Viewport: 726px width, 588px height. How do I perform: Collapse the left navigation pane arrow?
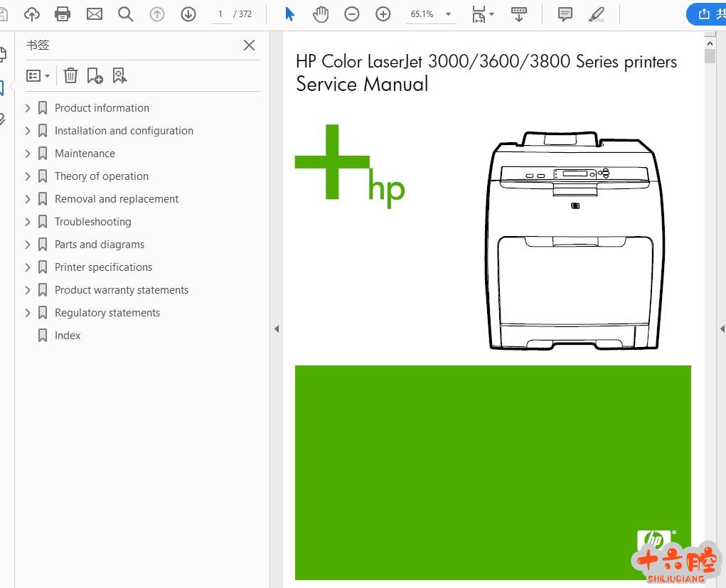click(277, 328)
